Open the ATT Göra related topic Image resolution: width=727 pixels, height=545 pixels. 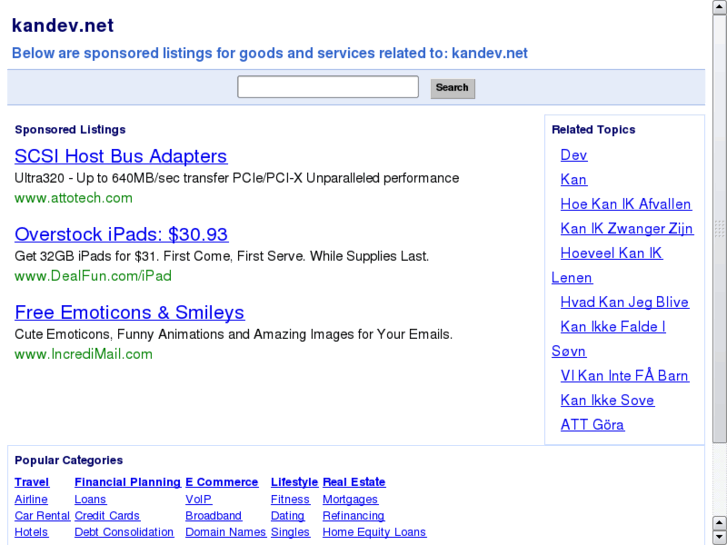(592, 424)
